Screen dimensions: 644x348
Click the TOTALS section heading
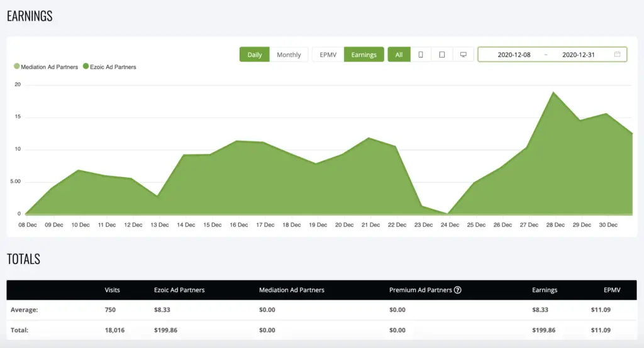[x=23, y=259]
